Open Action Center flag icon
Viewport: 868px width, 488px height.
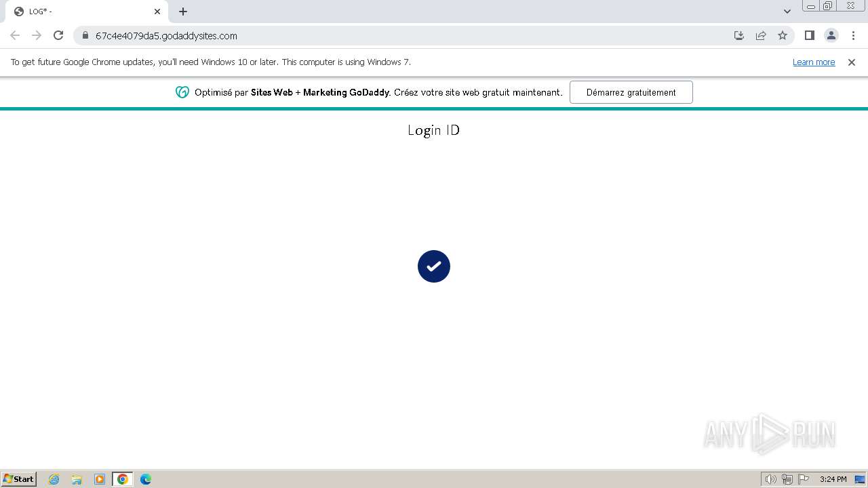click(x=804, y=479)
